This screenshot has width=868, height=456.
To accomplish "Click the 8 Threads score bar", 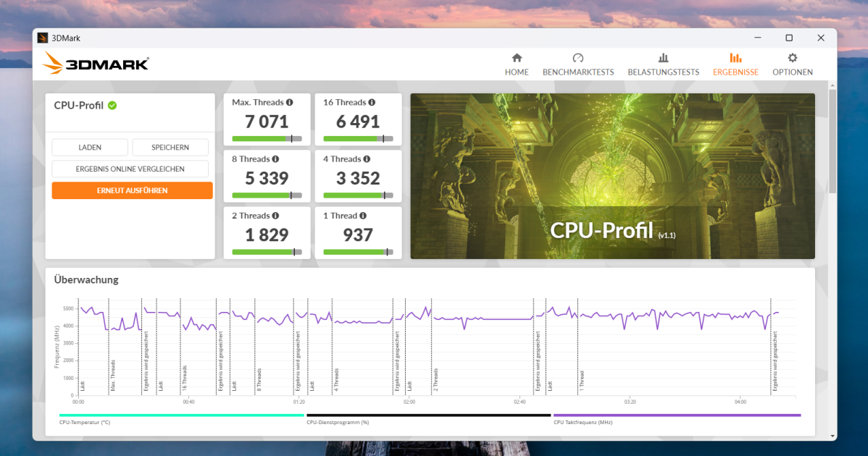I will [x=267, y=195].
